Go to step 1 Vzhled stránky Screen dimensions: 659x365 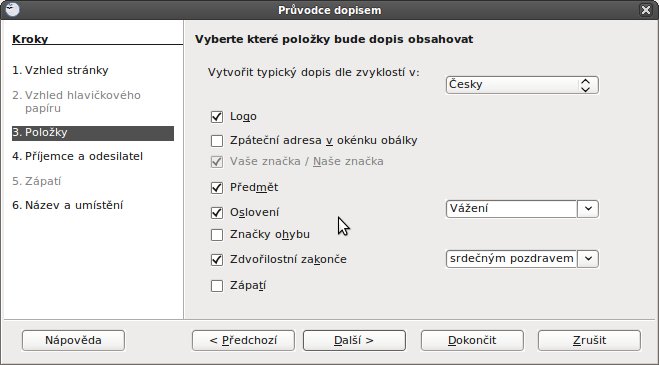[60, 70]
